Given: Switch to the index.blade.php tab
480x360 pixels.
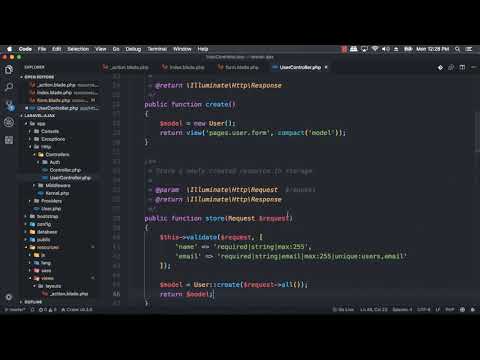Looking at the screenshot, I should 183,67.
